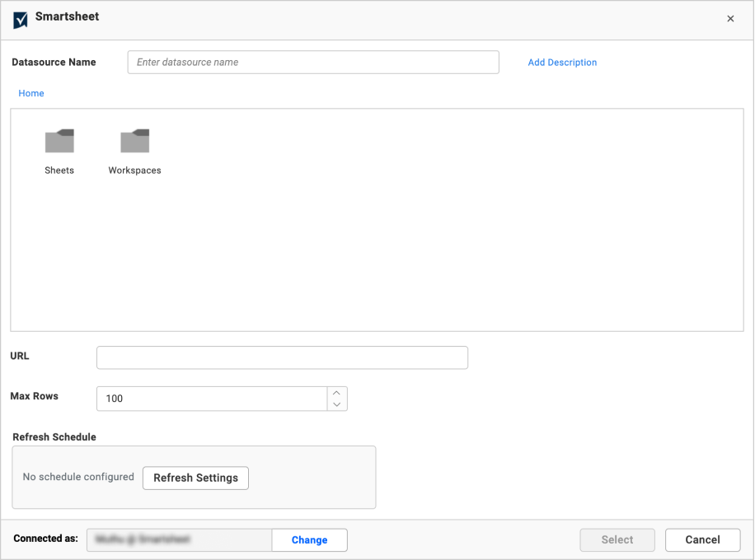This screenshot has height=560, width=755.
Task: Cancel the datasource dialog
Action: 702,539
